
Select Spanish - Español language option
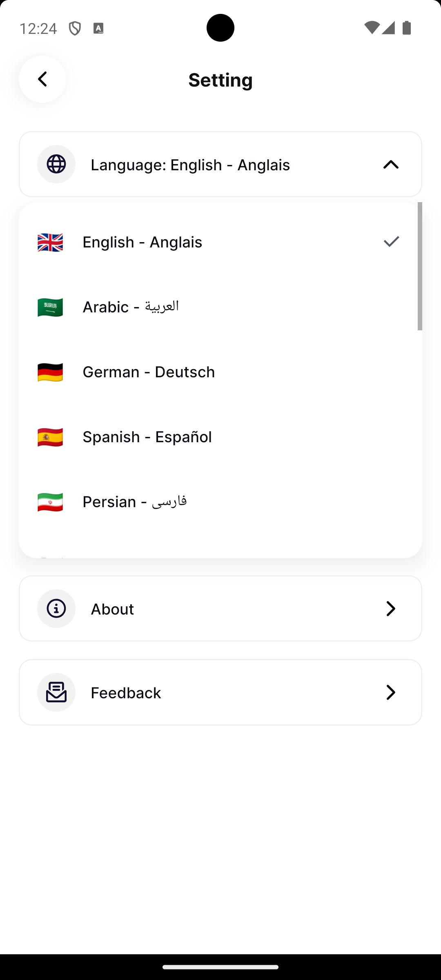[147, 437]
